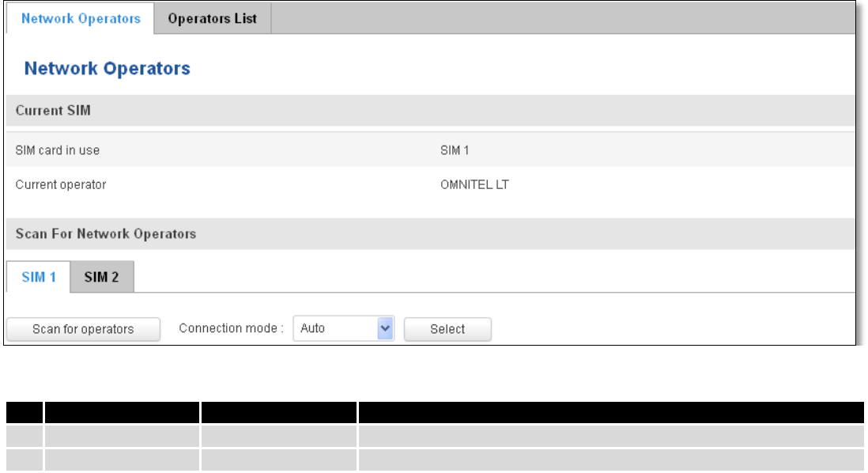The width and height of the screenshot is (868, 473).
Task: Click the narrowest black table header cell
Action: tap(25, 413)
